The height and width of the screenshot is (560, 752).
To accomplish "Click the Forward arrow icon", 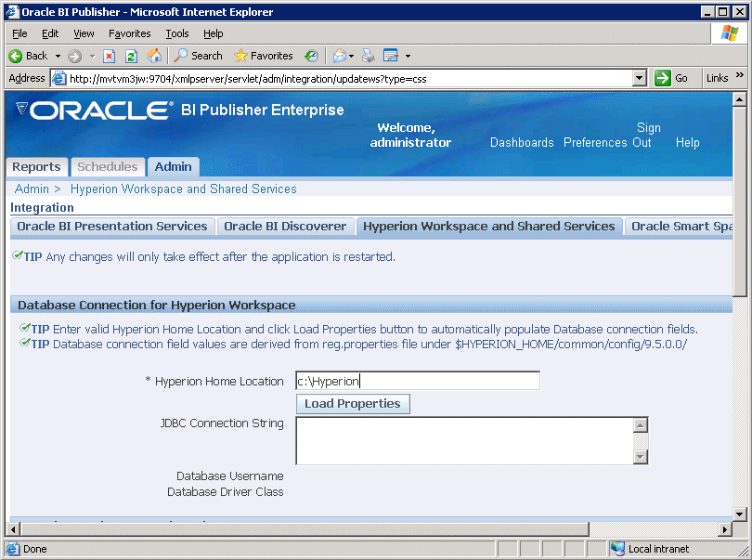I will click(74, 56).
